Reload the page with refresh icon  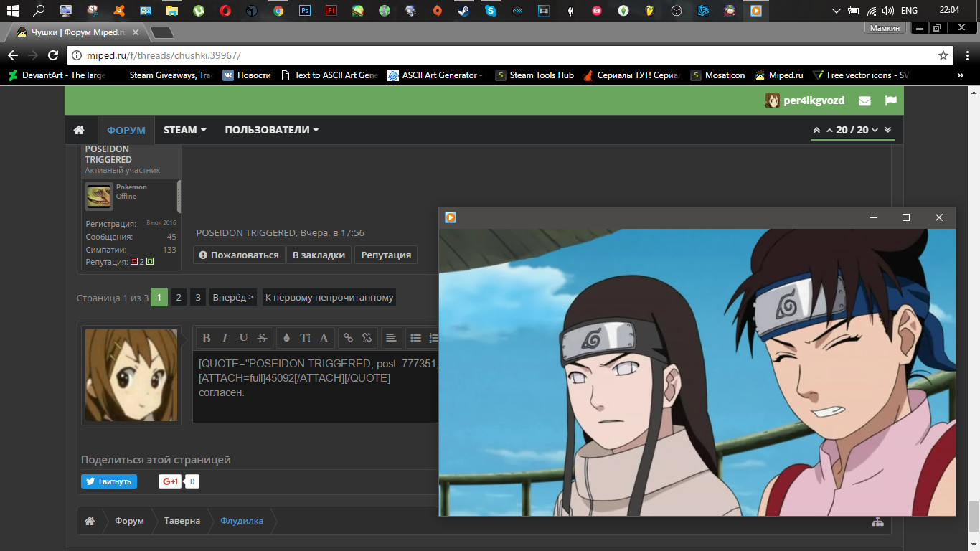(x=53, y=55)
